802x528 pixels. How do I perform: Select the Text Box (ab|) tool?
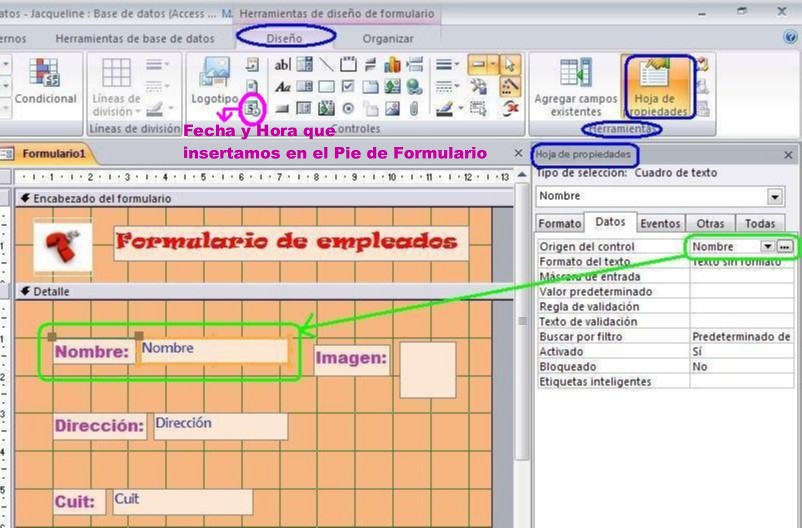pyautogui.click(x=282, y=64)
